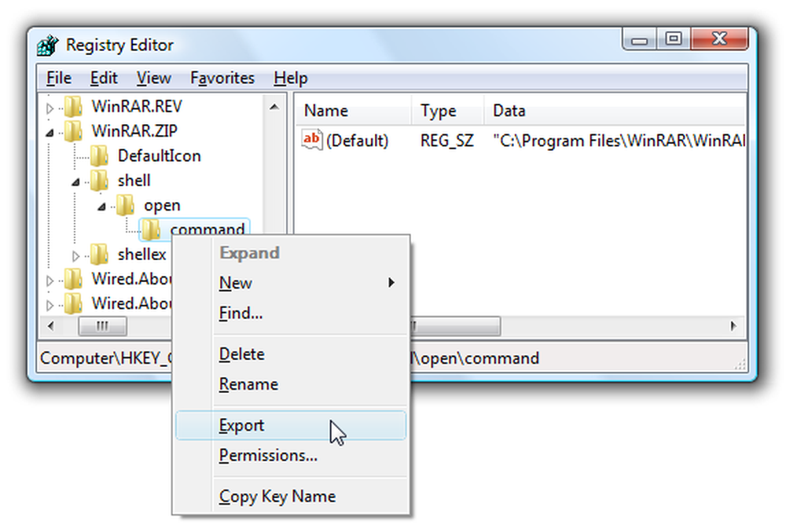Click the shellex folder icon
Screen dimensions: 786x532
pos(99,254)
